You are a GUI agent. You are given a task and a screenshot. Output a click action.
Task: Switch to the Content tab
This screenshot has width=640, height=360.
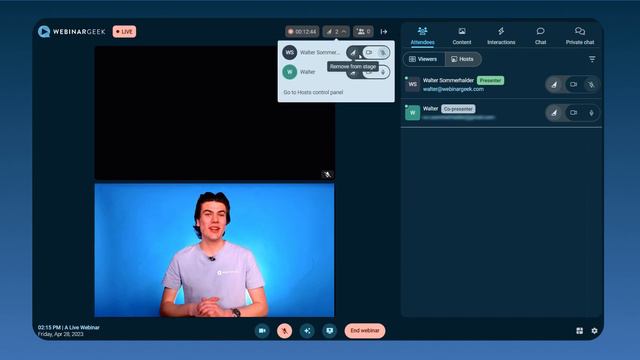click(462, 36)
